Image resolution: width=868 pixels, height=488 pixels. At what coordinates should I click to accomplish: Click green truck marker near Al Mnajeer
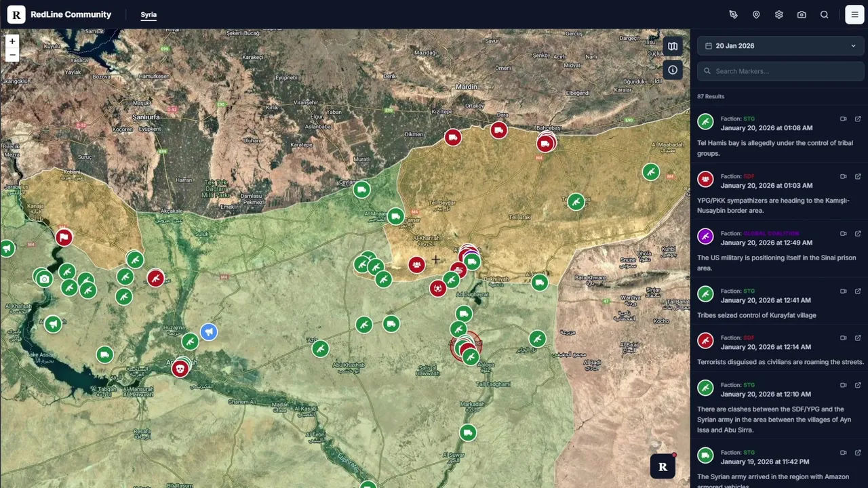pyautogui.click(x=395, y=217)
